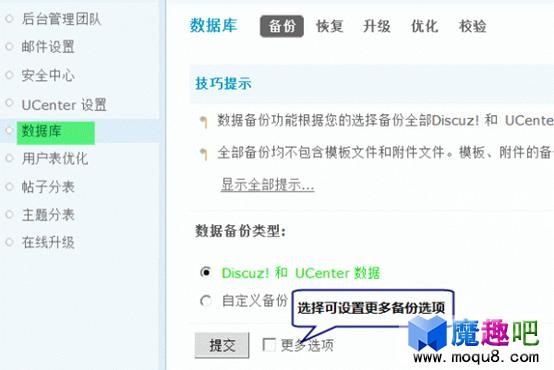Expand 显示全部提示 link

pyautogui.click(x=267, y=184)
